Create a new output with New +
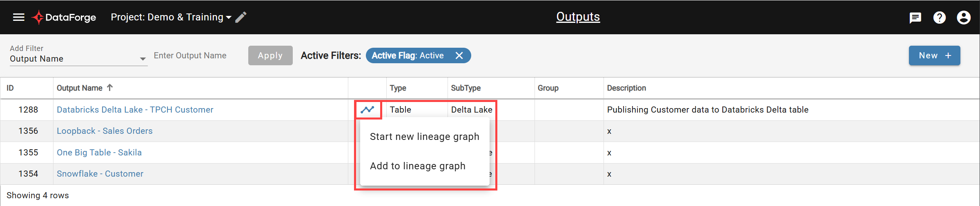 934,55
